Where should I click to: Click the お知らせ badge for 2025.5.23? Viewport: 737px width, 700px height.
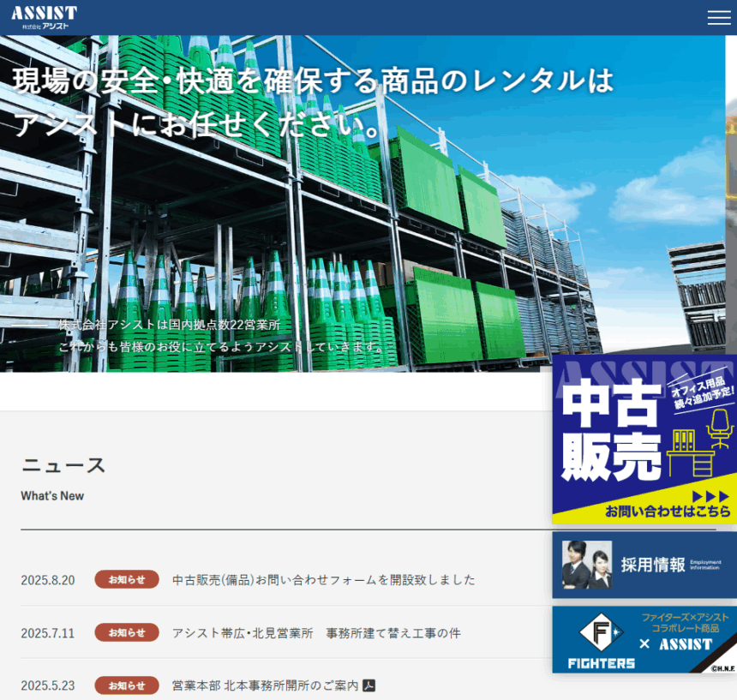pyautogui.click(x=127, y=685)
